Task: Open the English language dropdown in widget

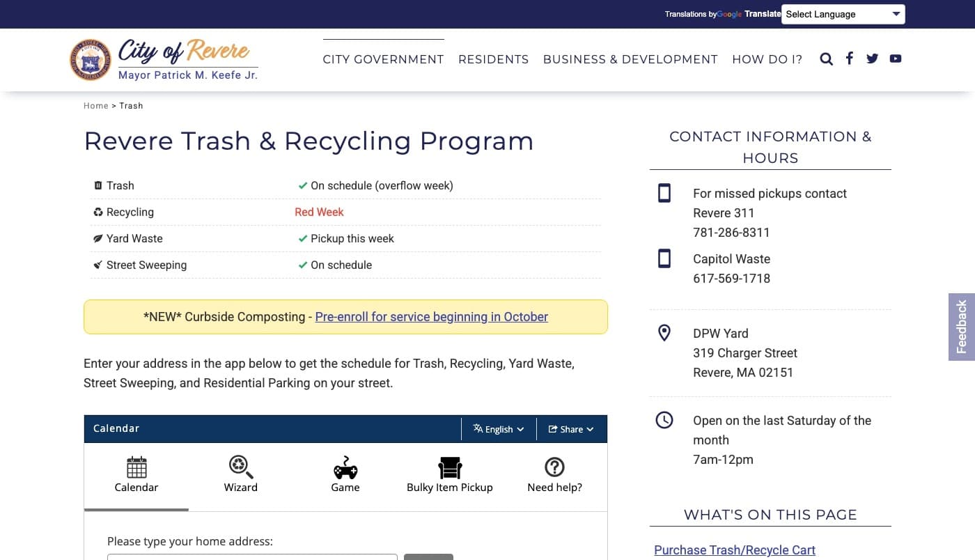Action: pyautogui.click(x=499, y=429)
